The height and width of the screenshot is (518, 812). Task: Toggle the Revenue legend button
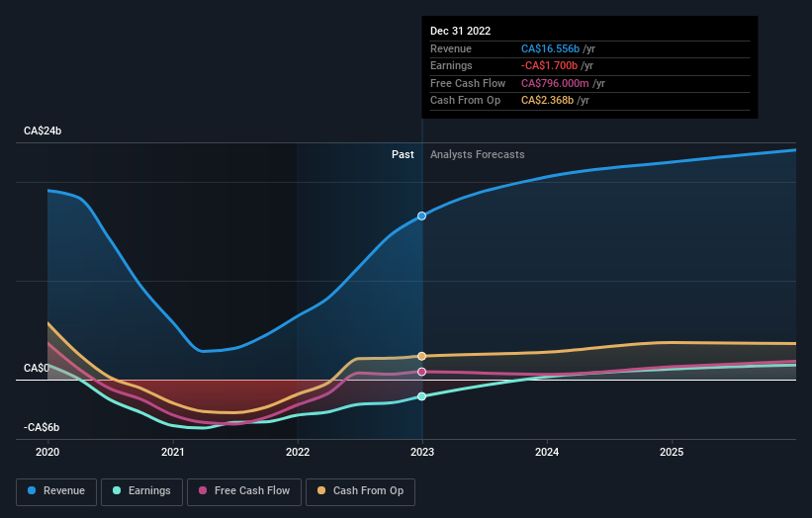pos(56,491)
